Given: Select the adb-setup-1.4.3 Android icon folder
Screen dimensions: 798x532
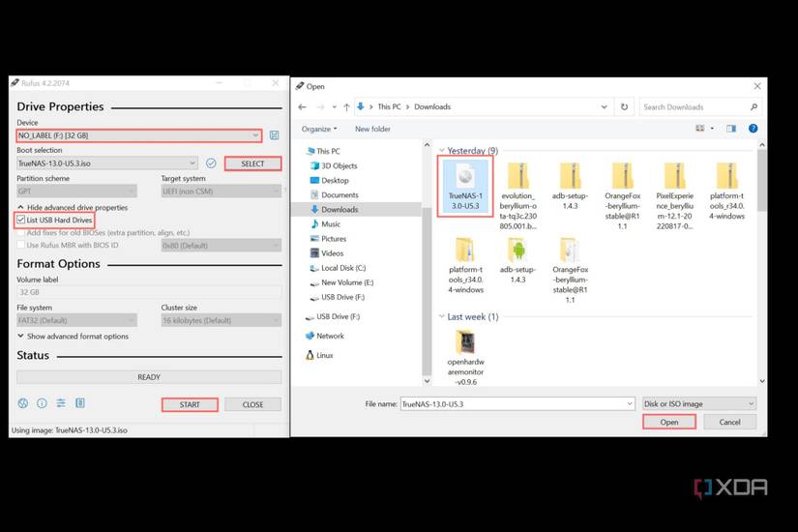Looking at the screenshot, I should [x=517, y=260].
